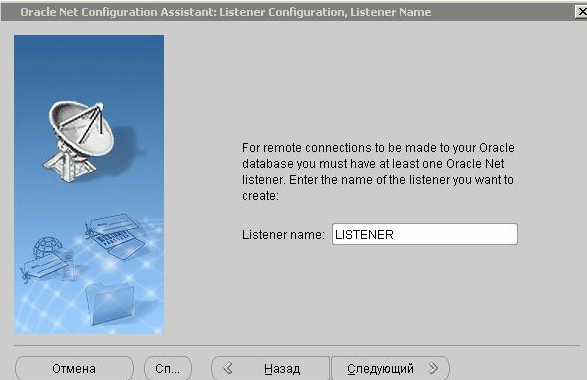Focus the Listener name input field
This screenshot has height=380, width=587.
click(x=425, y=234)
